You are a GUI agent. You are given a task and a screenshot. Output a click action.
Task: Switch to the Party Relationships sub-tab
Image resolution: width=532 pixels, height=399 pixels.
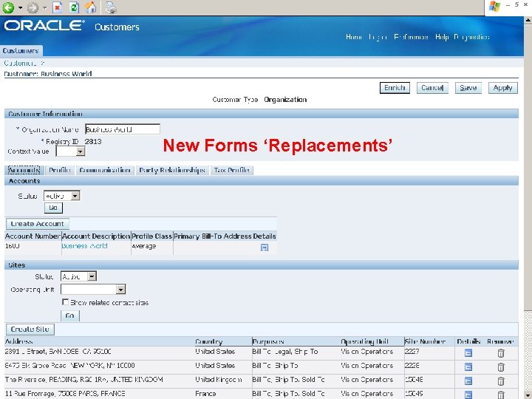172,170
